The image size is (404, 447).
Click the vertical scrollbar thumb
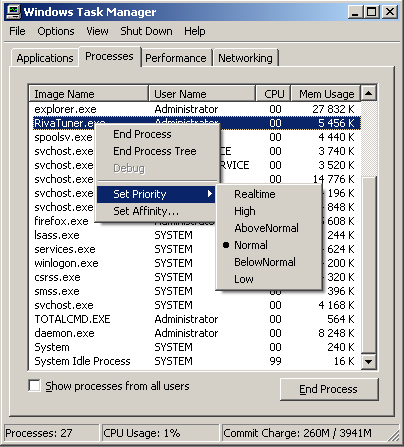pos(369,264)
